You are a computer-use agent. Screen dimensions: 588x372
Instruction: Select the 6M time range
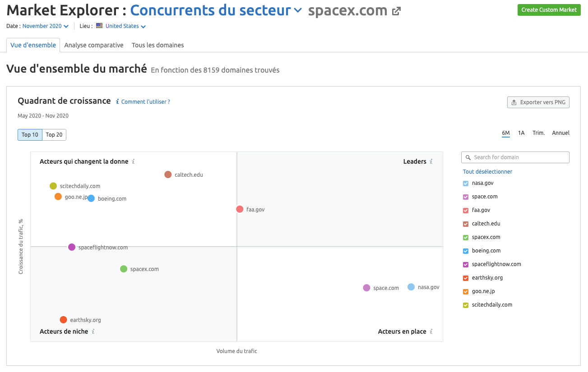(x=506, y=133)
